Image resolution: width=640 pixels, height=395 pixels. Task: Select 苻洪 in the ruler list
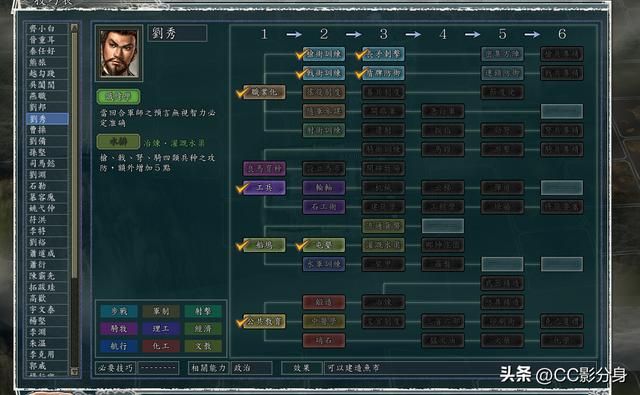[47, 220]
